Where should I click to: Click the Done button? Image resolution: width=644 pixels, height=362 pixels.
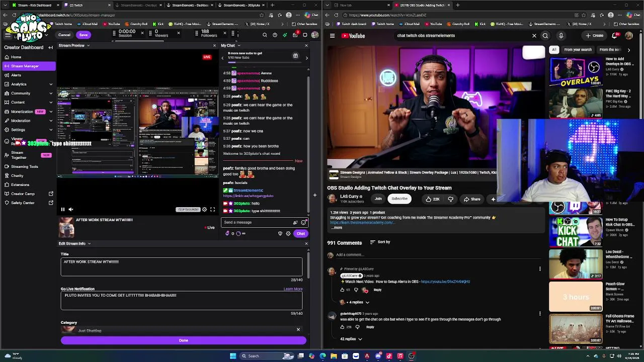pyautogui.click(x=184, y=340)
